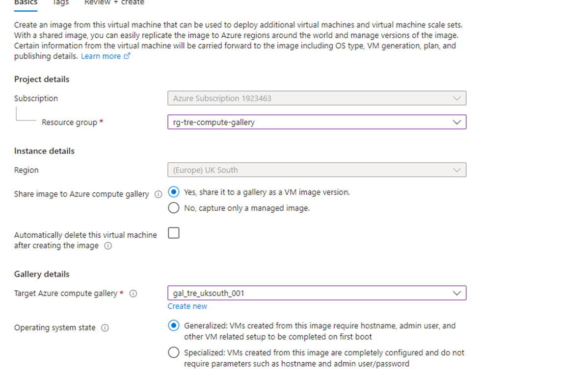Image resolution: width=588 pixels, height=375 pixels.
Task: Select the Generalized operating system state option
Action: (173, 325)
